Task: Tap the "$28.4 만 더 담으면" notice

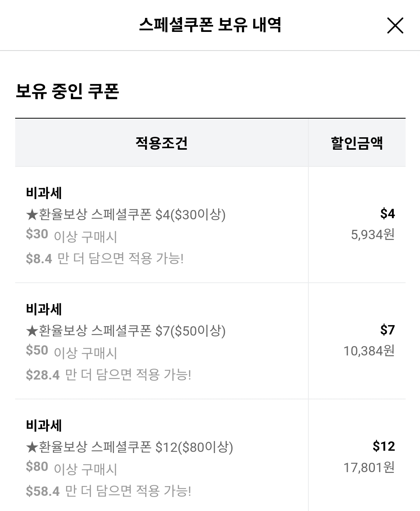Action: [108, 375]
